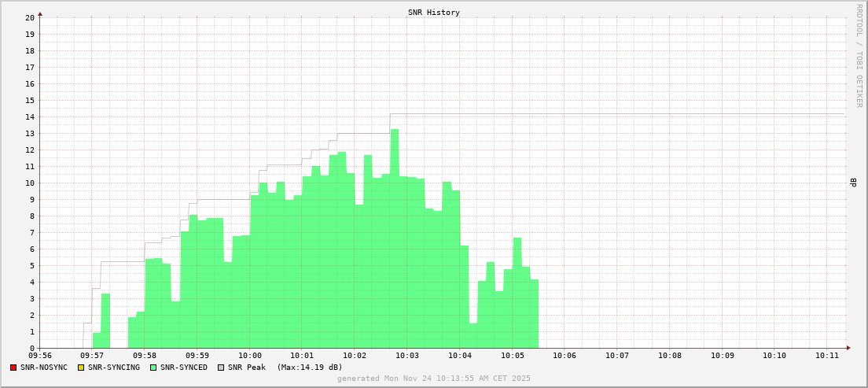Click the 10:05 time axis label
This screenshot has width=868, height=388.
pos(512,356)
